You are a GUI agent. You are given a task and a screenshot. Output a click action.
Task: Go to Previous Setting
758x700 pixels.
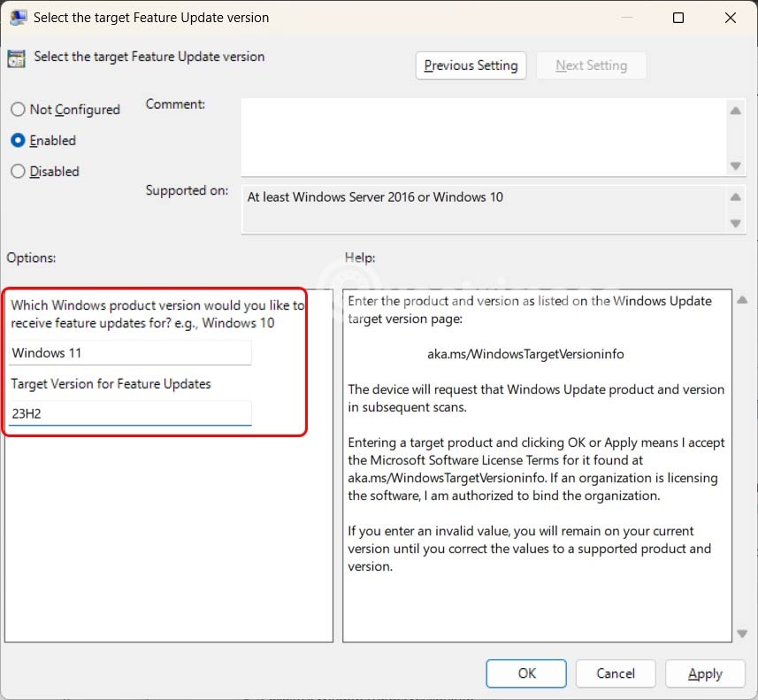[x=471, y=65]
